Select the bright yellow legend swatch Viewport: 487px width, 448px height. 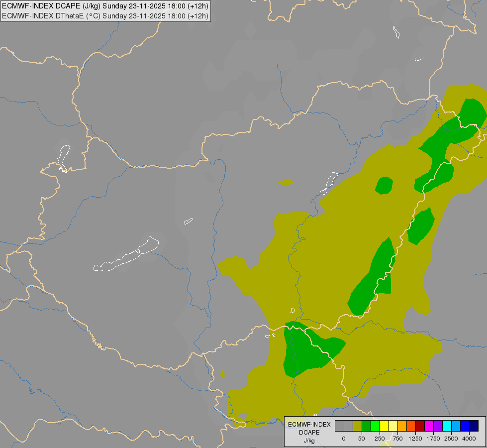point(384,426)
